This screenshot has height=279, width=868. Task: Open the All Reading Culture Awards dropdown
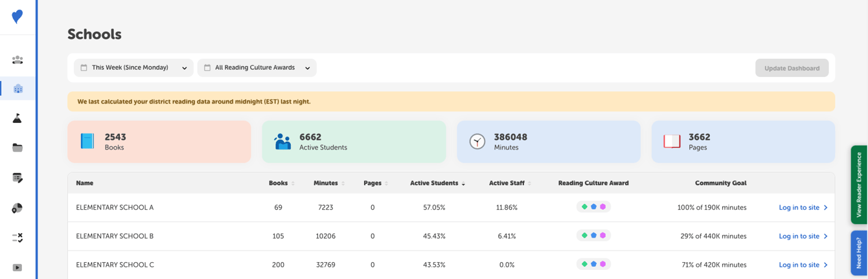pos(257,67)
